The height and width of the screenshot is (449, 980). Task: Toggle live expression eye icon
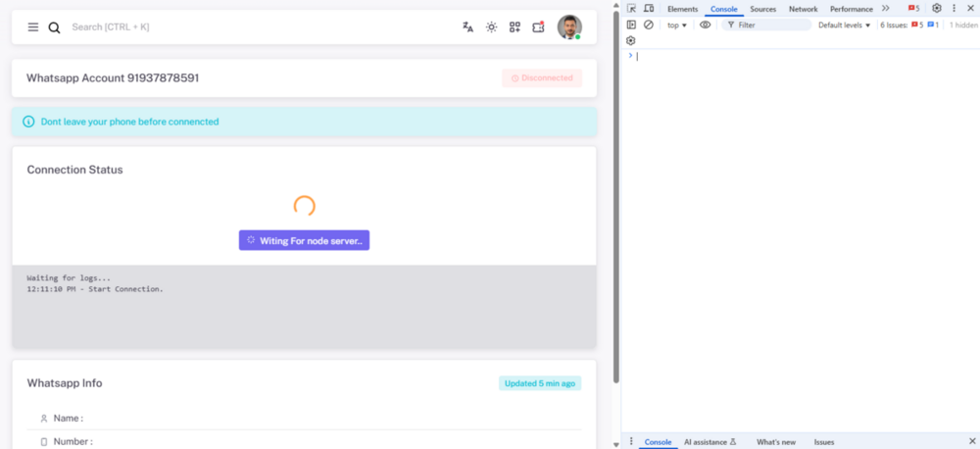click(x=705, y=25)
